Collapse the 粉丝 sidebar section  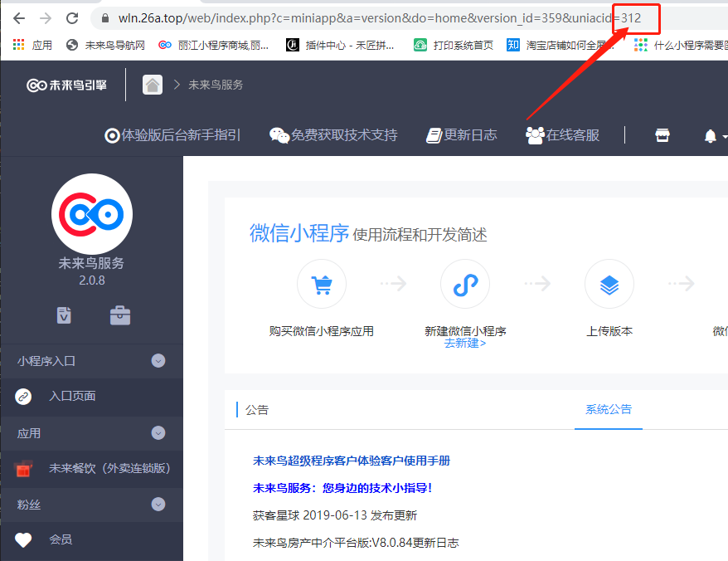[x=158, y=505]
